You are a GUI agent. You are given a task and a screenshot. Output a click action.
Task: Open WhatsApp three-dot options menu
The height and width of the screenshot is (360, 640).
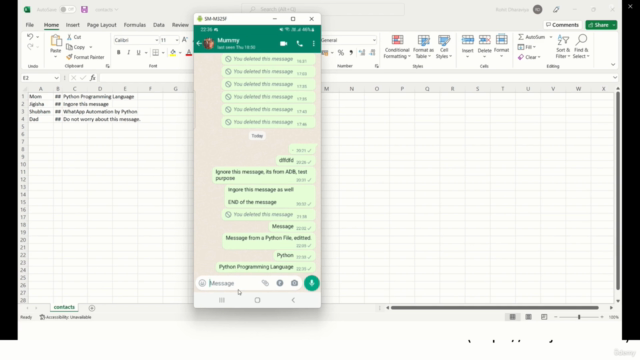pos(313,43)
